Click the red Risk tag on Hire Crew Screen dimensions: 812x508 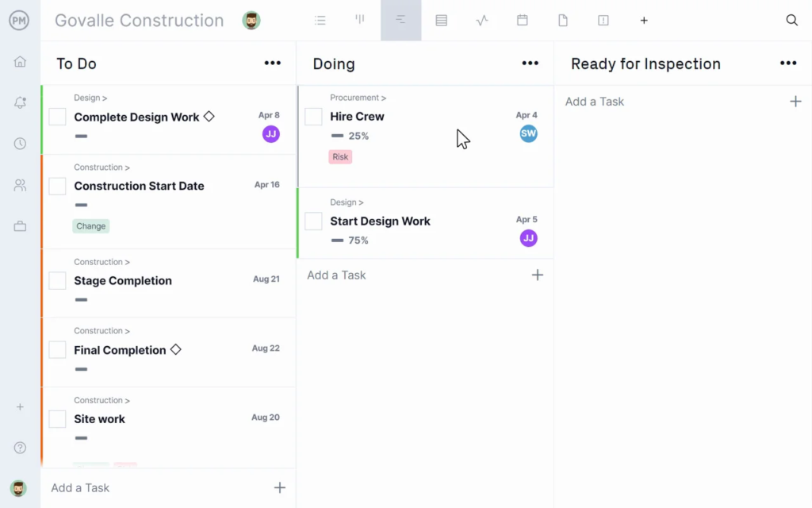tap(340, 156)
